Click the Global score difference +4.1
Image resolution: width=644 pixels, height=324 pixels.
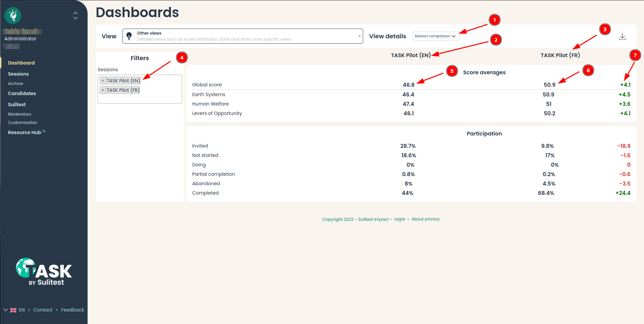coord(625,85)
